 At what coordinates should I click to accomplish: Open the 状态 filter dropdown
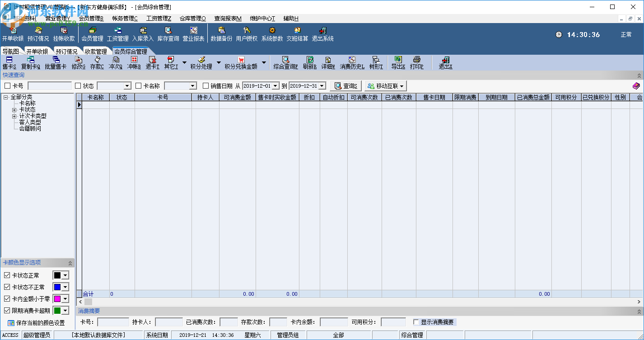(127, 86)
